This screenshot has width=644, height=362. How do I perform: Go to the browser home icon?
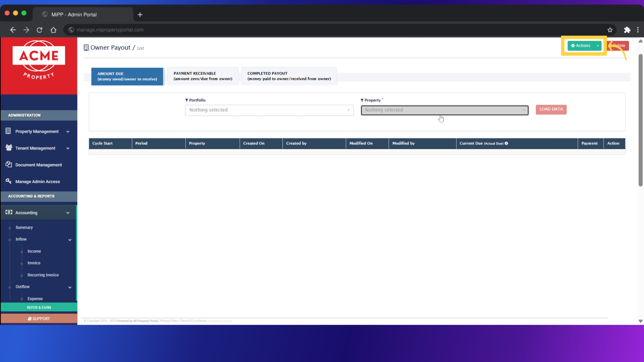(x=53, y=30)
